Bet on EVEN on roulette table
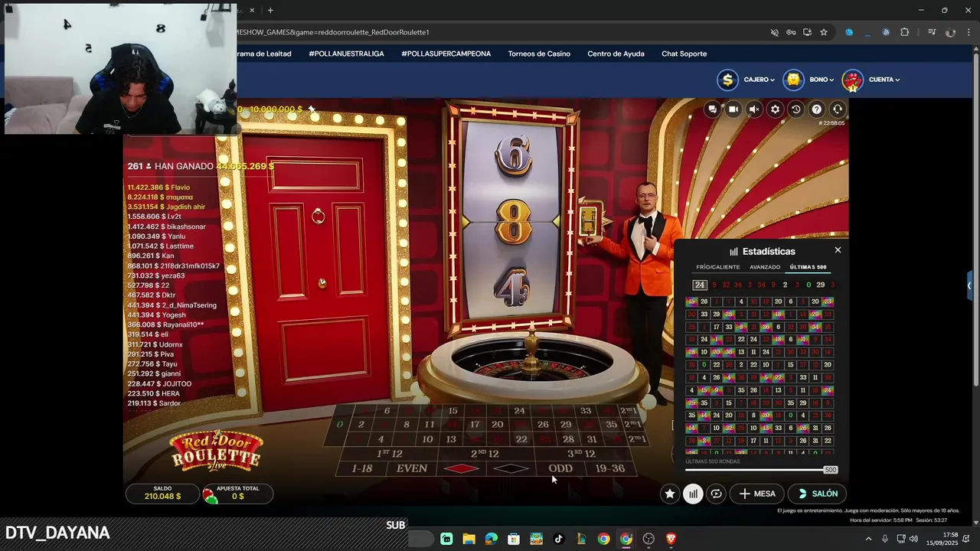The width and height of the screenshot is (980, 551). point(411,468)
